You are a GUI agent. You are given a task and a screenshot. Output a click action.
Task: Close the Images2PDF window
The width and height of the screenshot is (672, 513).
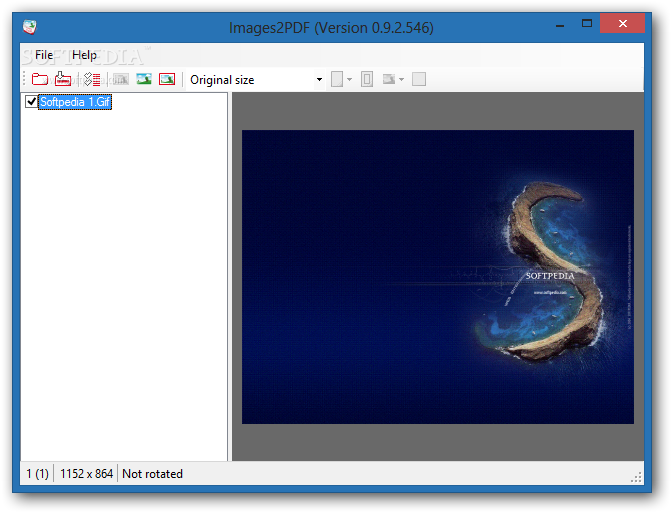click(x=622, y=23)
